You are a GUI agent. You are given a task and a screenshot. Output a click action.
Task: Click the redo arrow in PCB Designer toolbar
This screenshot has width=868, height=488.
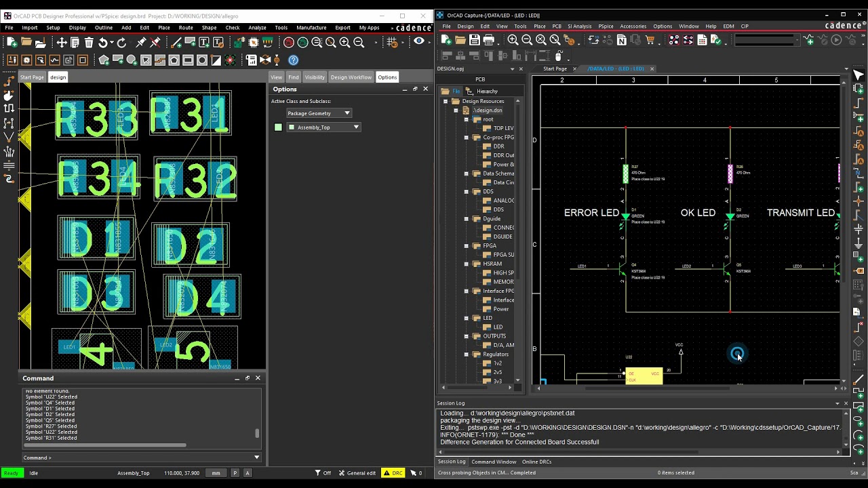coord(121,42)
